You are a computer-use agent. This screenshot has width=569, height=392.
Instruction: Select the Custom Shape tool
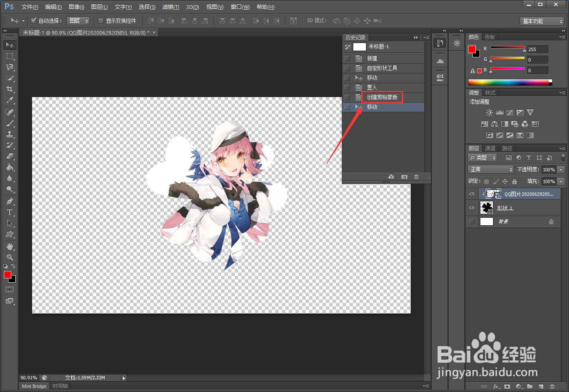9,234
